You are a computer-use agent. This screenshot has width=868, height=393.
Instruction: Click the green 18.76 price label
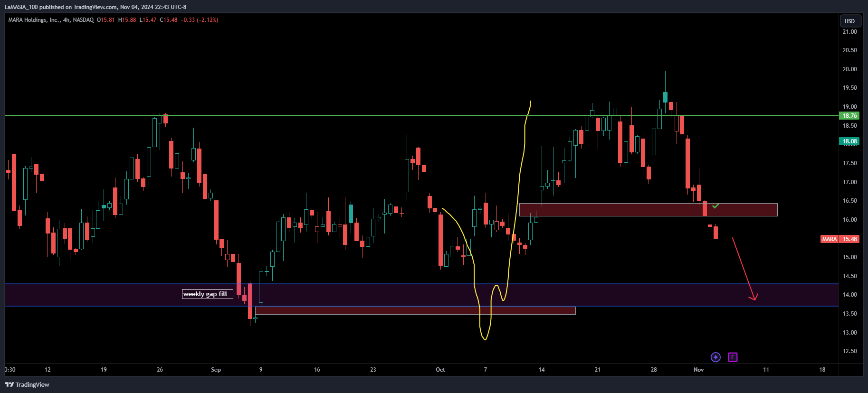coord(849,115)
